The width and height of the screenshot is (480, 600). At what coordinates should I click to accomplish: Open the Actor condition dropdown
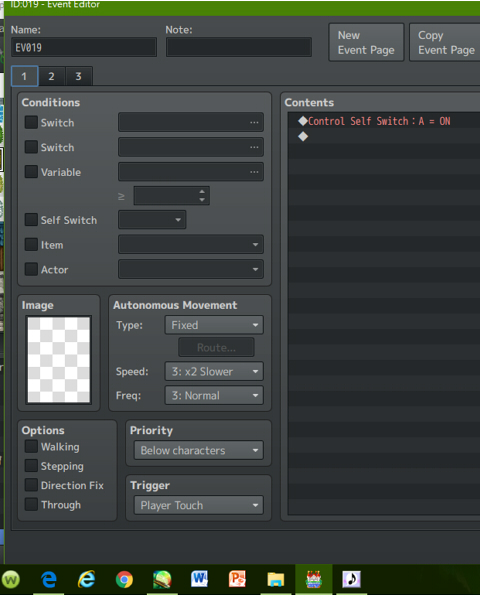[x=191, y=269]
